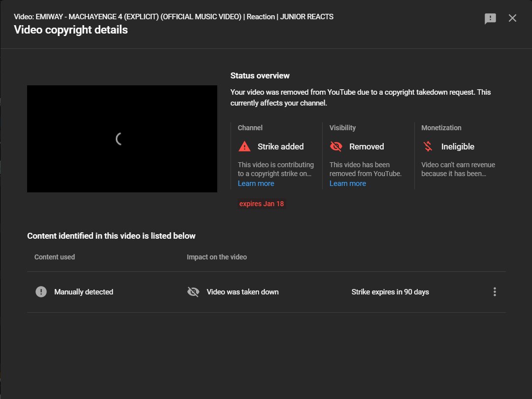Click the crossed-eye icon beside Video was taken down
The width and height of the screenshot is (532, 399).
tap(193, 291)
